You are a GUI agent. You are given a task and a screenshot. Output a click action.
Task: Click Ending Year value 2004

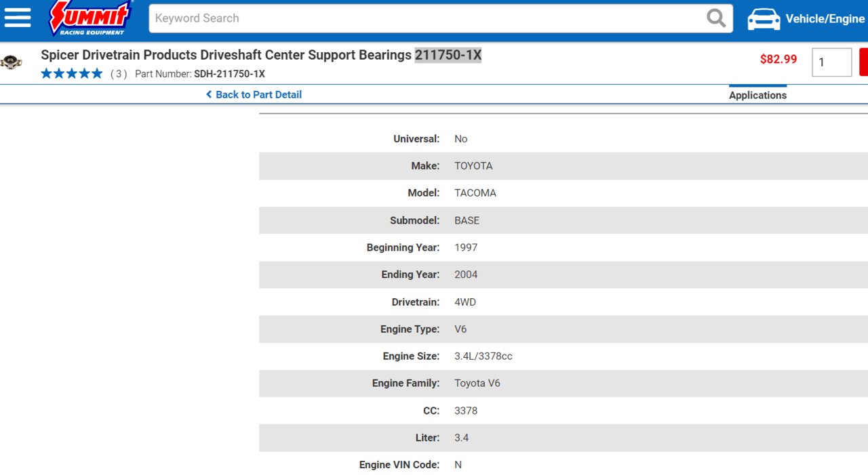pos(466,274)
